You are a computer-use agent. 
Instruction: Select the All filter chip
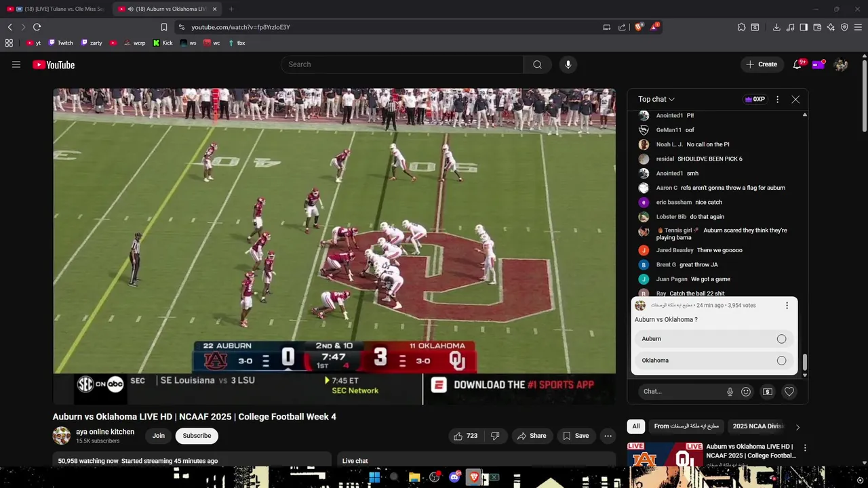636,426
